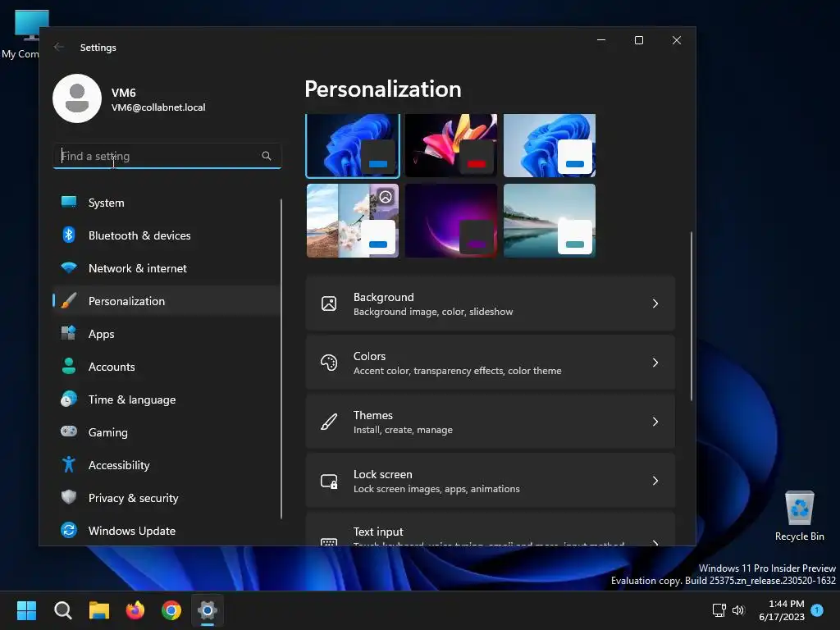Click the Windows Update sync icon

point(69,531)
